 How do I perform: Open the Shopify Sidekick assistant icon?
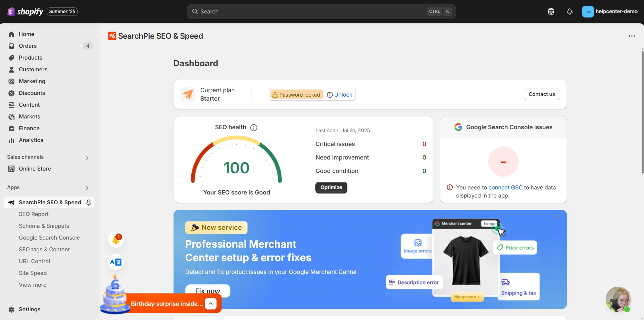[x=551, y=11]
